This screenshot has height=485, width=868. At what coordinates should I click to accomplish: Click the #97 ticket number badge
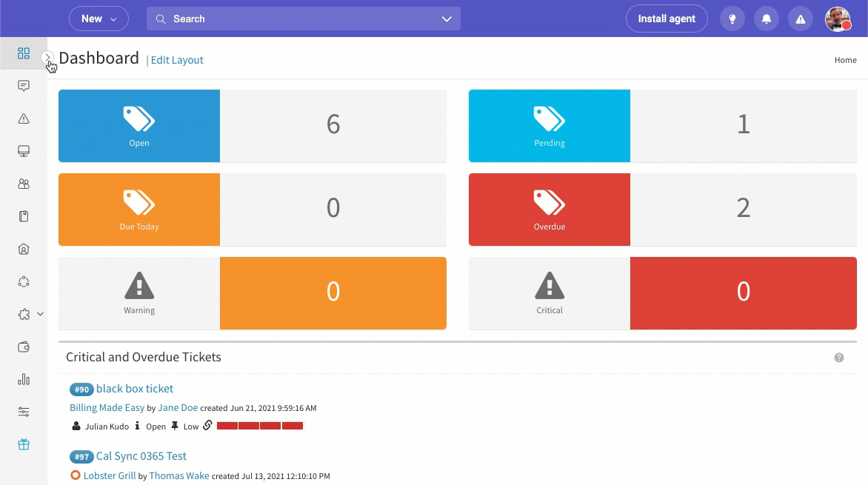[82, 457]
